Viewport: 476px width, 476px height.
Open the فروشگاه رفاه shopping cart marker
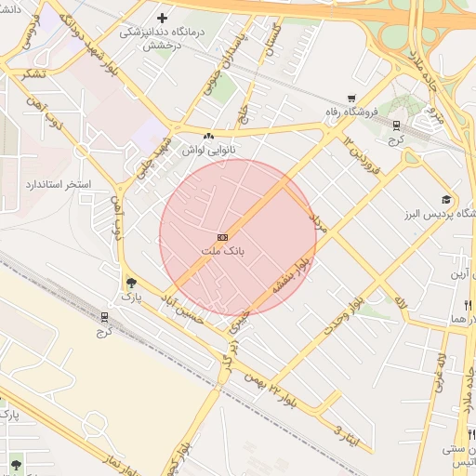pyautogui.click(x=351, y=99)
